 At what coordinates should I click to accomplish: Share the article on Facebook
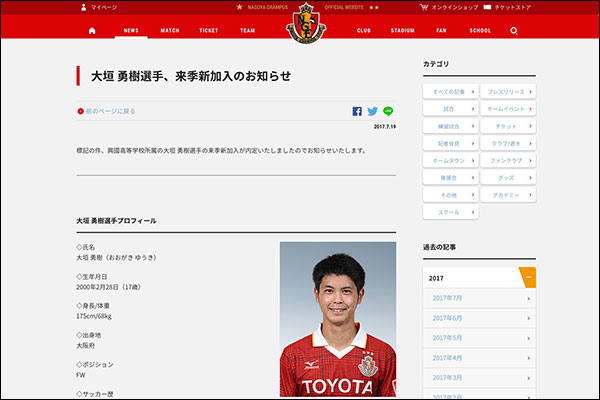click(357, 111)
